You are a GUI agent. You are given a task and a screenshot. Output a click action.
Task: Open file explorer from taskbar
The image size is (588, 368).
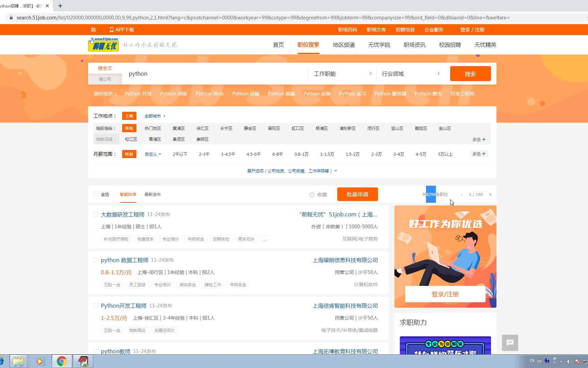[18, 361]
